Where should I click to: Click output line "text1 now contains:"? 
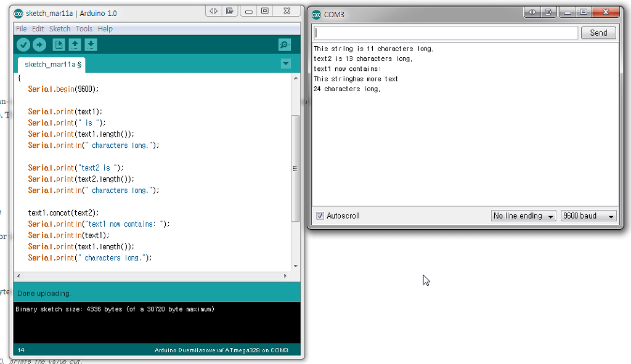[347, 69]
